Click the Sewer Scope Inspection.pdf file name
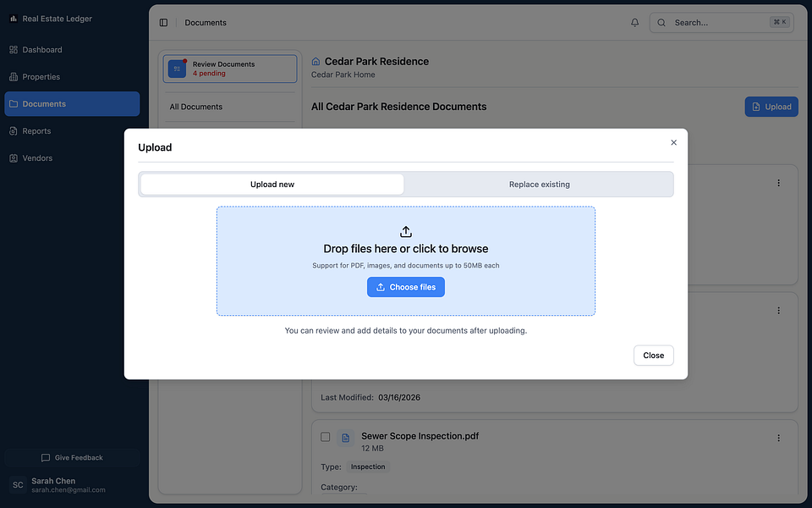Viewport: 812px width, 508px height. pyautogui.click(x=420, y=436)
